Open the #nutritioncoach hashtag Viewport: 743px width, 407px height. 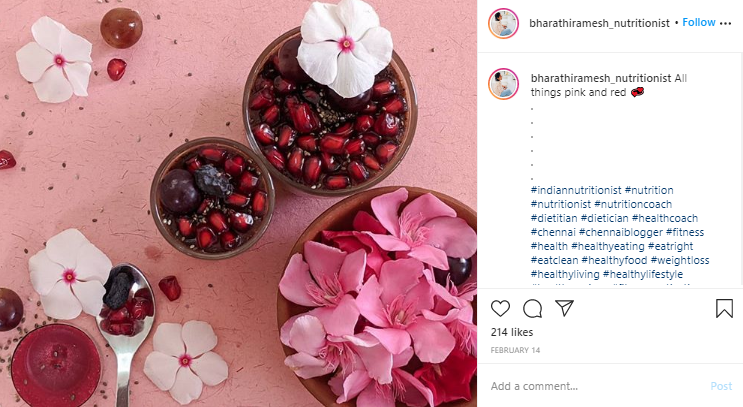point(633,204)
